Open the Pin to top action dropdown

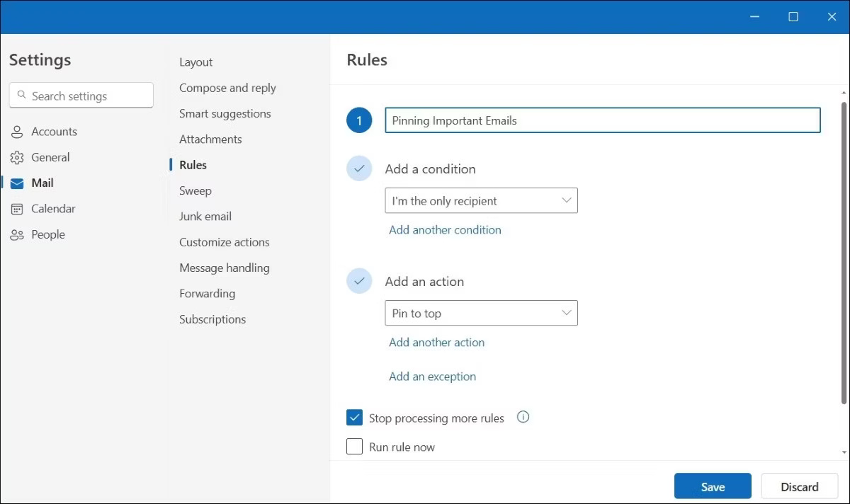click(x=481, y=313)
